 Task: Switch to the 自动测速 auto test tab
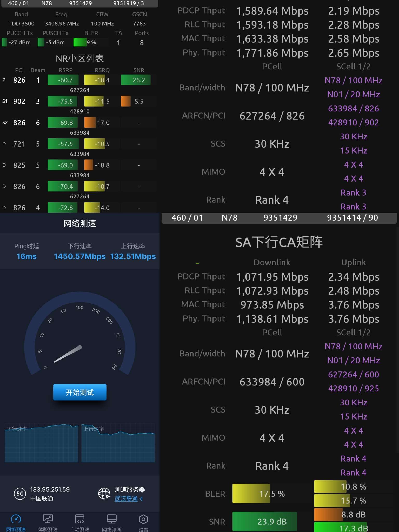coord(80,522)
